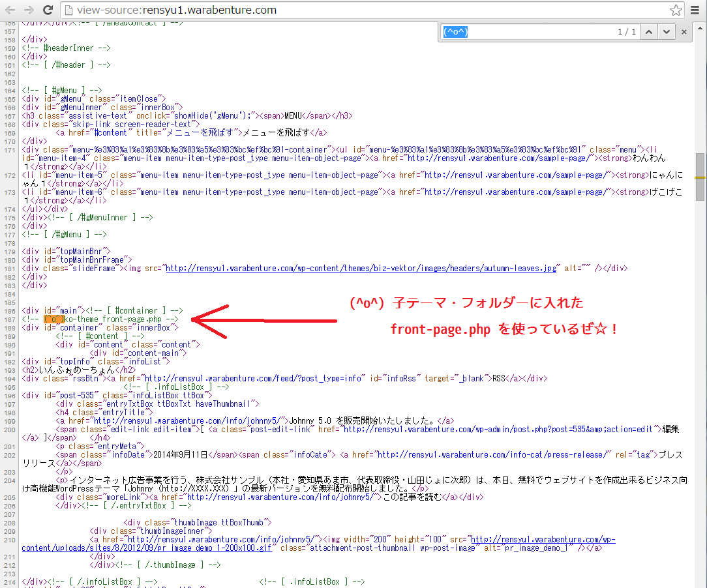Click the '#gMenuInner' closing comment on line 175

[100, 217]
